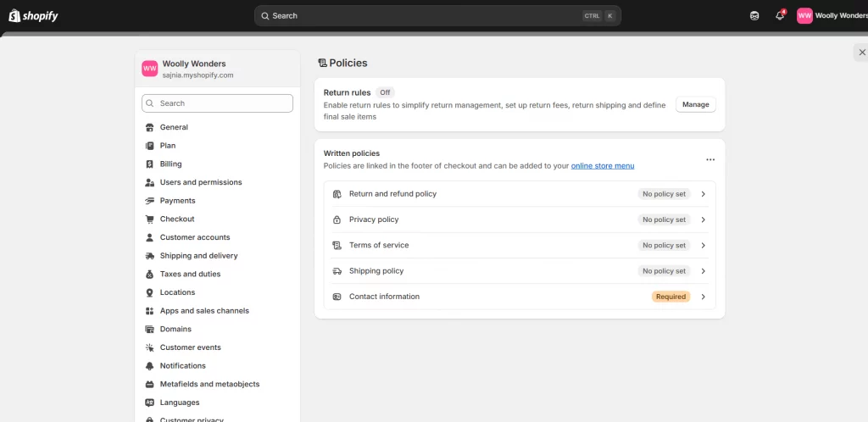
Task: Open the notifications bell
Action: (x=780, y=15)
